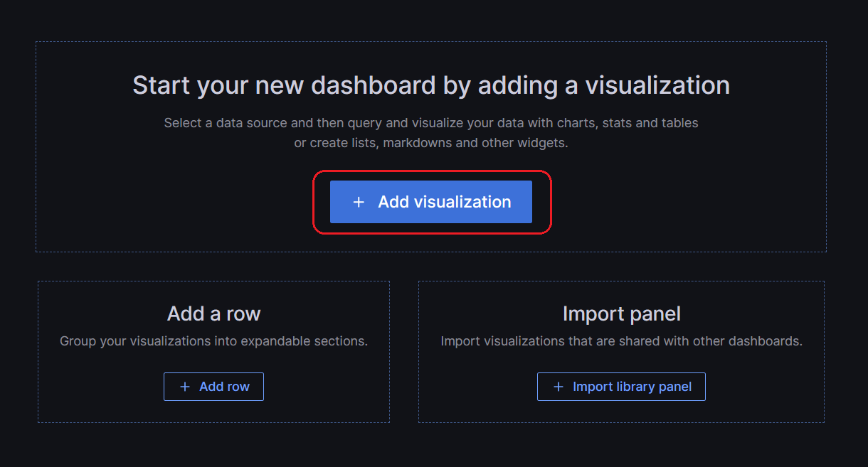This screenshot has height=467, width=868.
Task: Click the plus icon in Add visualization
Action: [359, 203]
